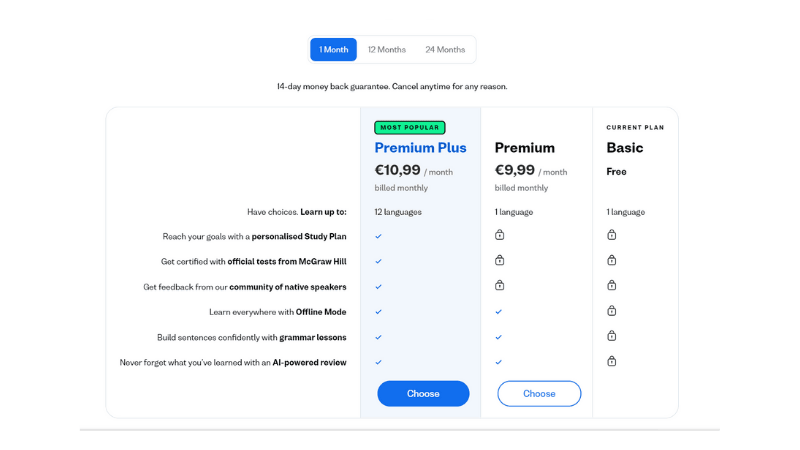Click Premium checkmark for grammar lessons

pyautogui.click(x=498, y=337)
